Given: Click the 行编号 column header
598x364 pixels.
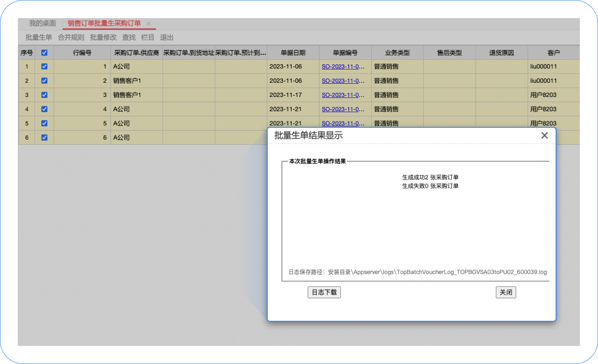Looking at the screenshot, I should (82, 52).
